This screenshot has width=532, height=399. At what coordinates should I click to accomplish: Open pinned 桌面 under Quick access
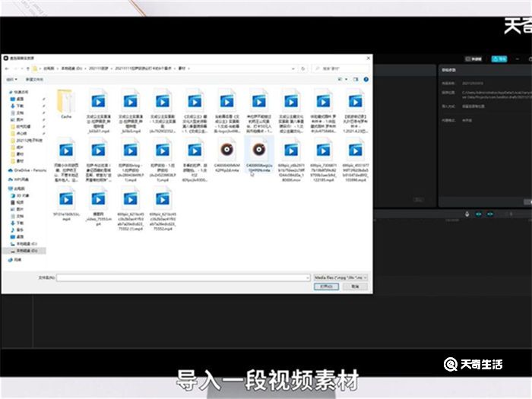pos(17,99)
